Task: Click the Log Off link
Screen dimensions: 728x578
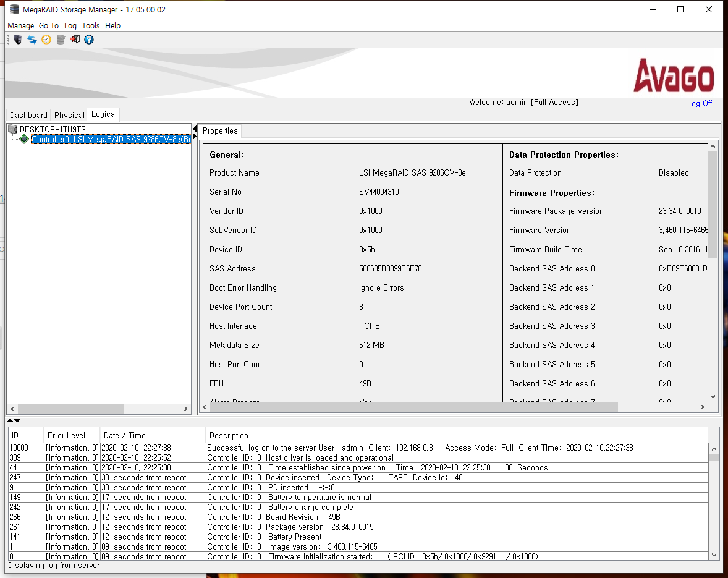Action: pos(699,103)
